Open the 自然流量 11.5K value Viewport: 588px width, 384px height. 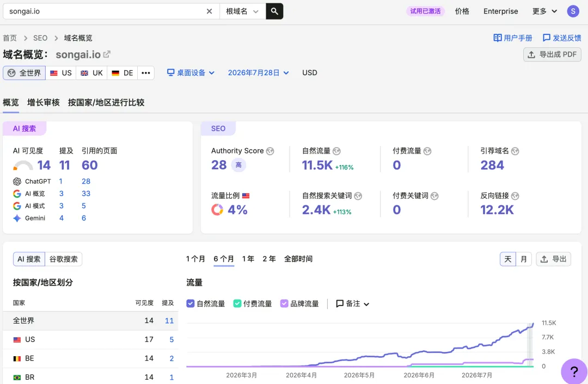pyautogui.click(x=317, y=166)
